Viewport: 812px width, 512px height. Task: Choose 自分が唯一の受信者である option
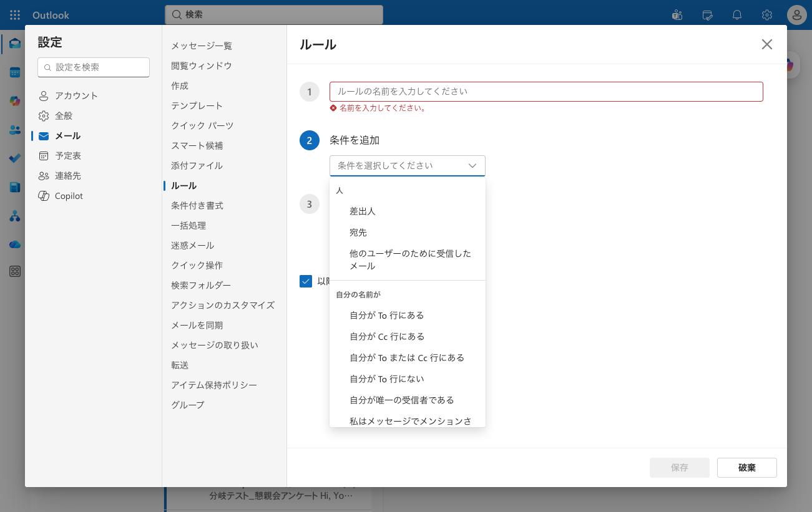click(408, 400)
